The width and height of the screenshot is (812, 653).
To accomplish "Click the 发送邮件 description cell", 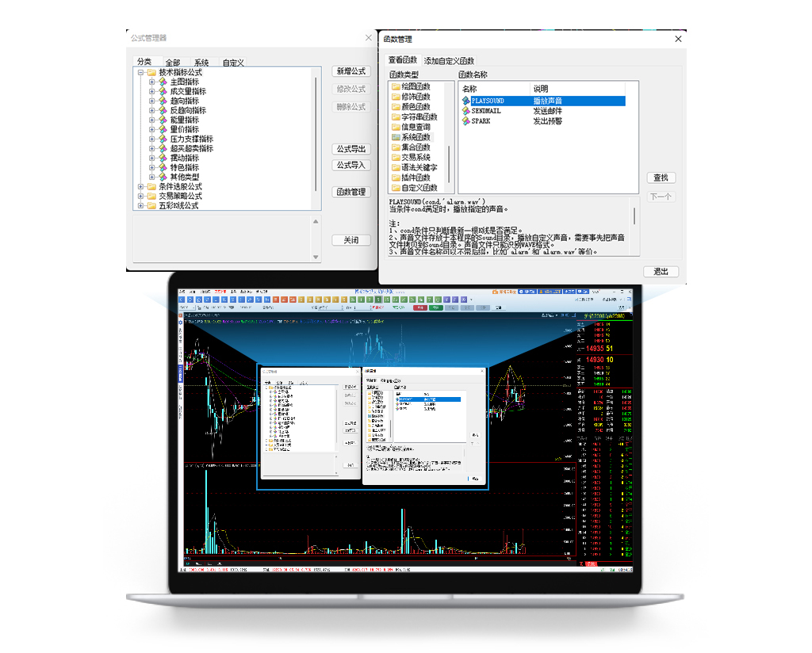I will point(547,111).
